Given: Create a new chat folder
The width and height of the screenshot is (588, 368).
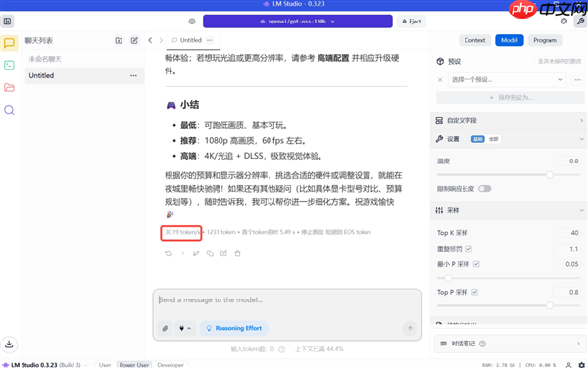Looking at the screenshot, I should (x=119, y=40).
